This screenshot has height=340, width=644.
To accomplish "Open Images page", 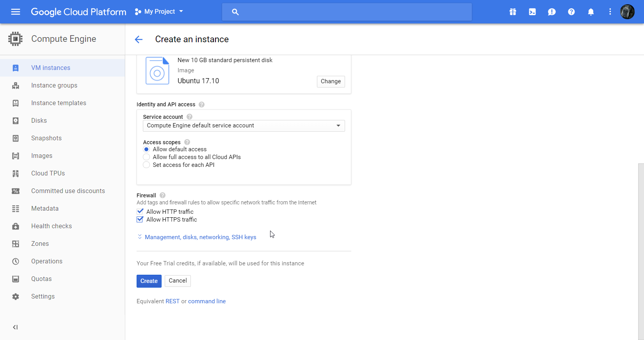I will (42, 156).
